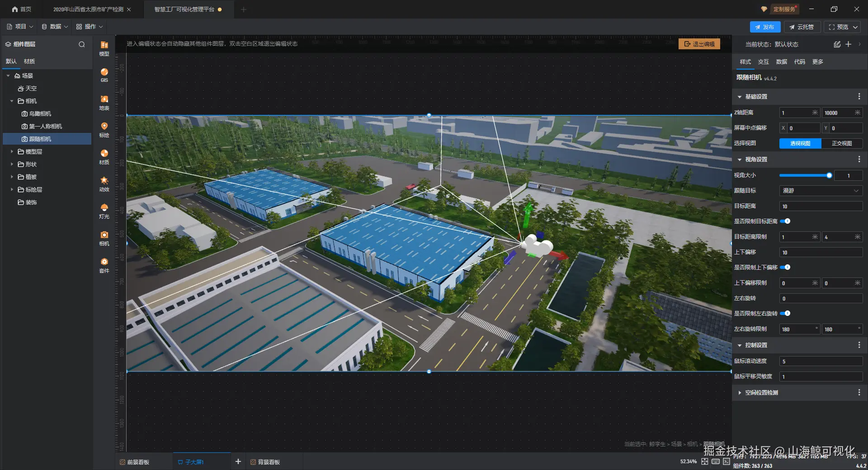Image resolution: width=868 pixels, height=470 pixels.
Task: Click the 退出编辑 button
Action: (699, 44)
